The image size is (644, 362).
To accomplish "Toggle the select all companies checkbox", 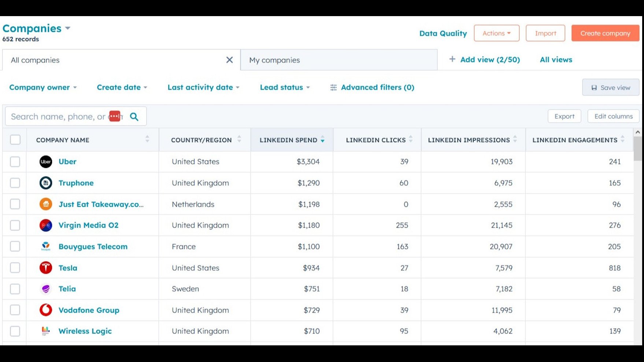I will pyautogui.click(x=15, y=140).
